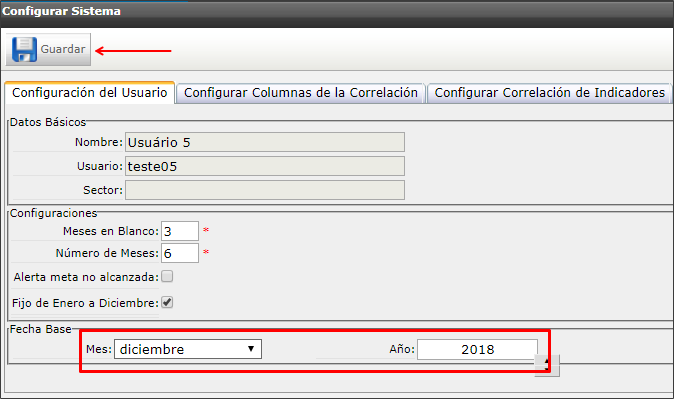Click the Año field showing 2018
The width and height of the screenshot is (674, 399).
coord(477,350)
